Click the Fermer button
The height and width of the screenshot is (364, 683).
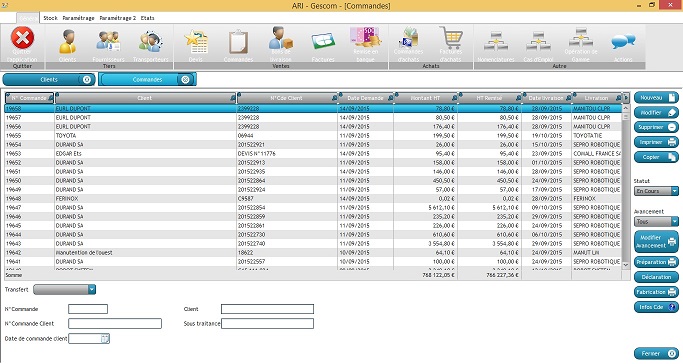pos(656,354)
